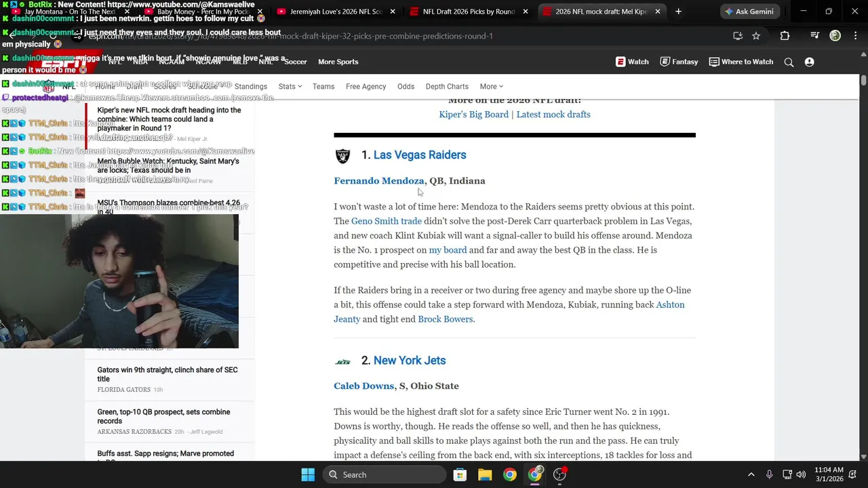Close the 2026 NFL mock draft tab
The height and width of the screenshot is (488, 868).
coord(658,12)
